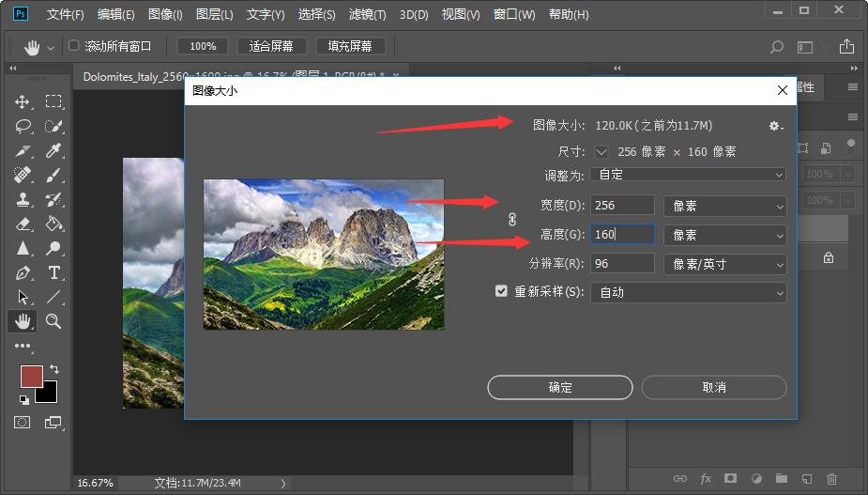Select the Eyedropper tool

[53, 151]
